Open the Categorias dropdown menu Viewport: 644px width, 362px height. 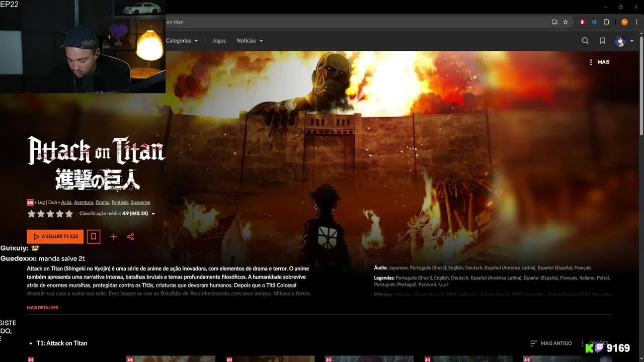[x=182, y=41]
